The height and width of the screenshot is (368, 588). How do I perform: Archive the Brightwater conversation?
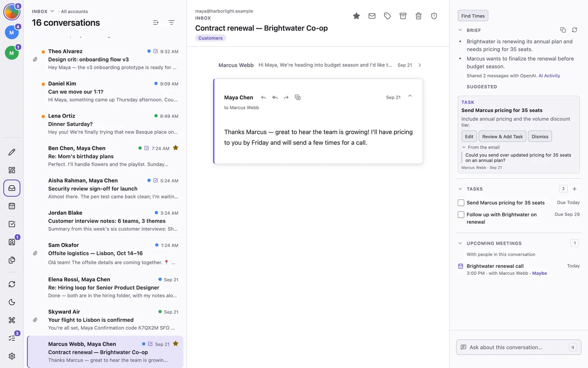[403, 16]
